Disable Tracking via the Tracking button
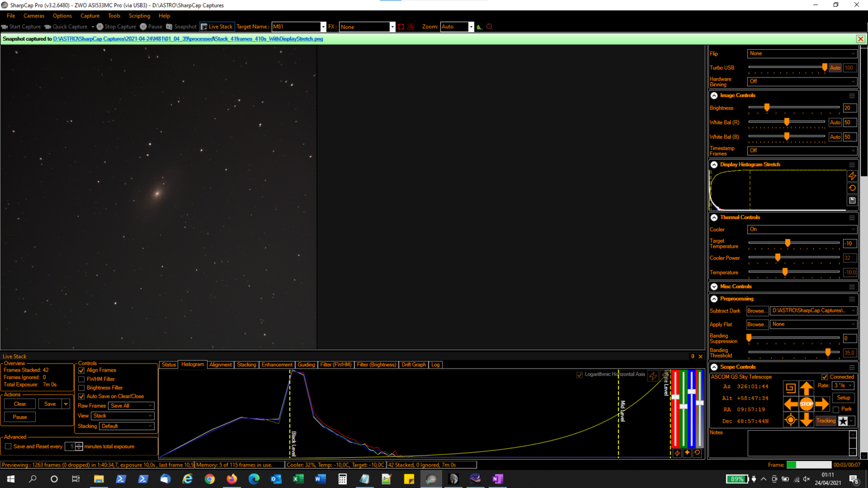This screenshot has width=868, height=488. coord(826,421)
